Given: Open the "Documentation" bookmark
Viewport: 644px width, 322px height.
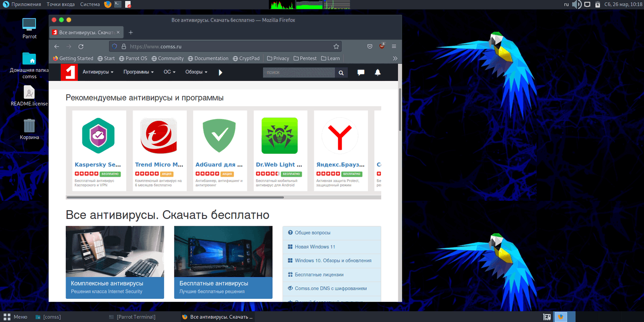Looking at the screenshot, I should (208, 58).
